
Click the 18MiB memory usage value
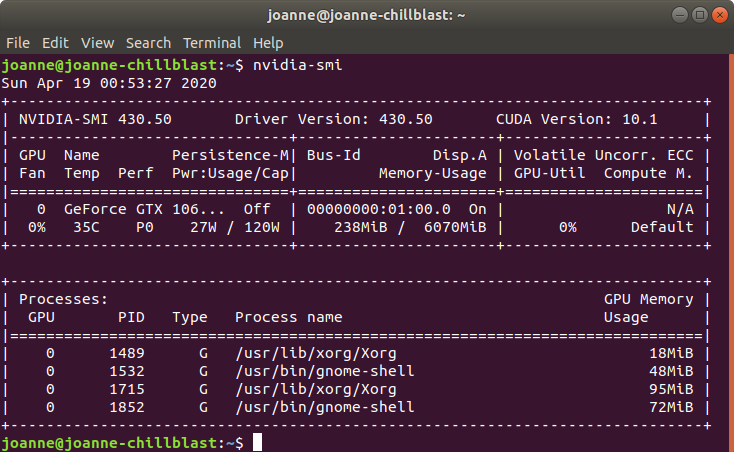[x=671, y=353]
